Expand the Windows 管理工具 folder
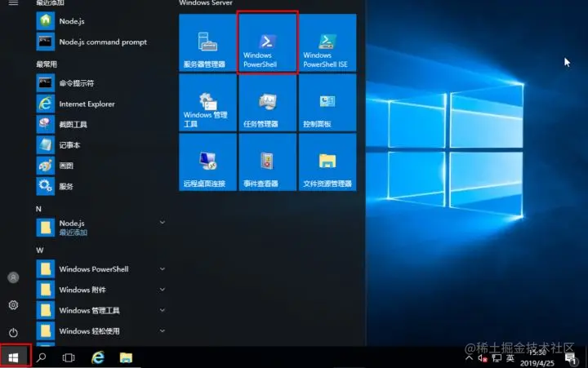Viewport: 588px width, 368px height. (101, 310)
